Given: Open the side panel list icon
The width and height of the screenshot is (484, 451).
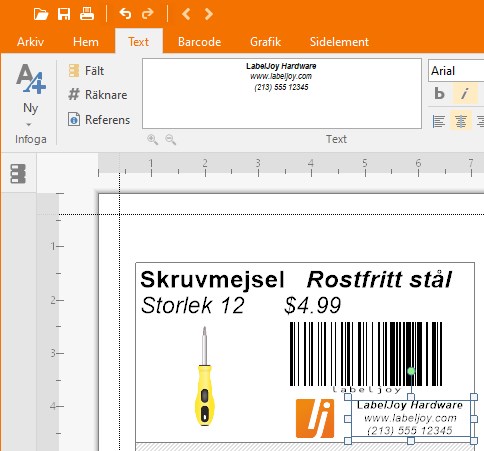Looking at the screenshot, I should [x=18, y=174].
